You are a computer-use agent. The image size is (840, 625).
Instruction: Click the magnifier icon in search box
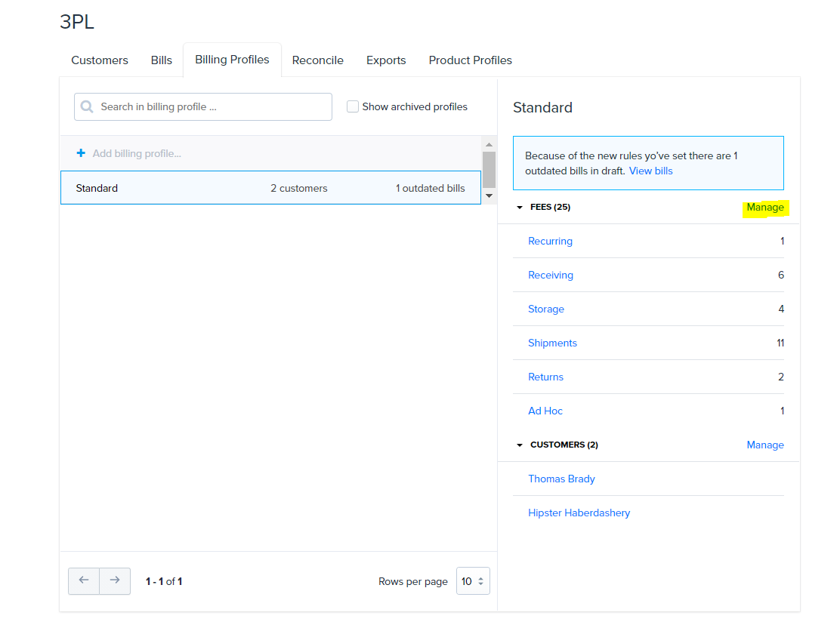88,106
